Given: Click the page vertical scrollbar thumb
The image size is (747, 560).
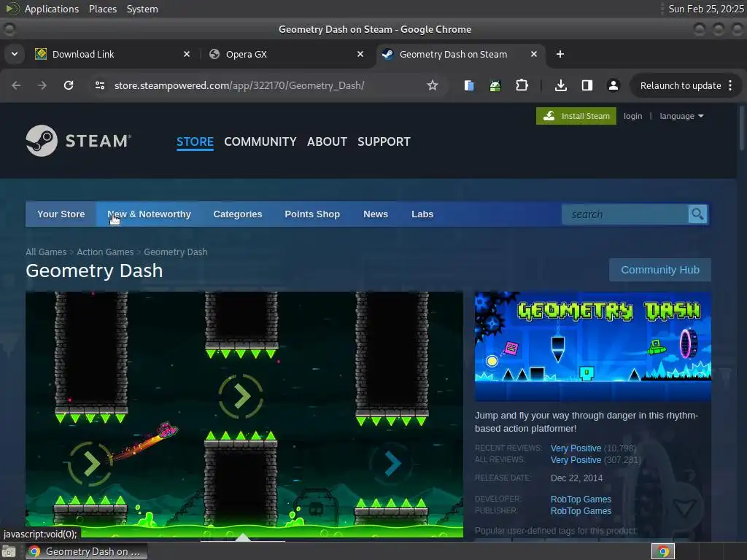Looking at the screenshot, I should pyautogui.click(x=741, y=128).
